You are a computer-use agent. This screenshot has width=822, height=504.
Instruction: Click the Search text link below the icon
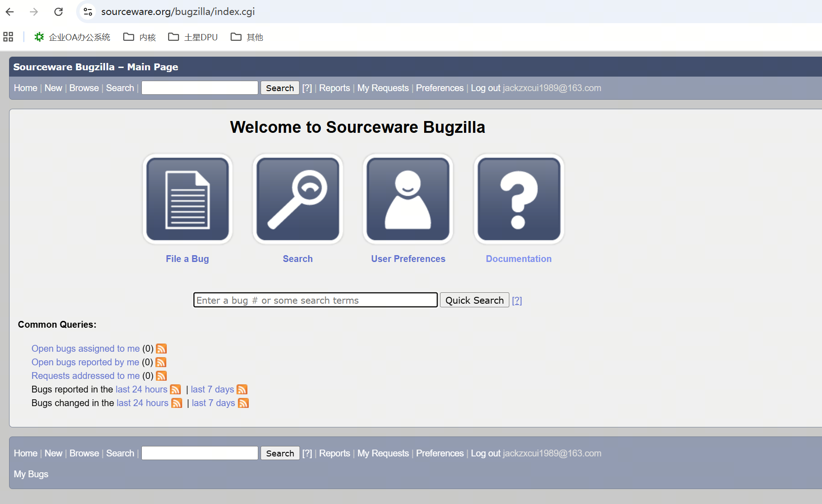298,259
